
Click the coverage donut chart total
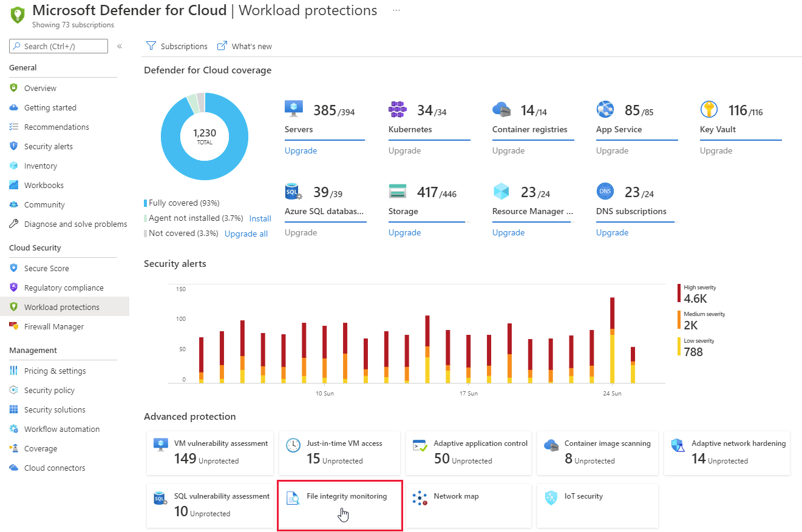pyautogui.click(x=205, y=136)
